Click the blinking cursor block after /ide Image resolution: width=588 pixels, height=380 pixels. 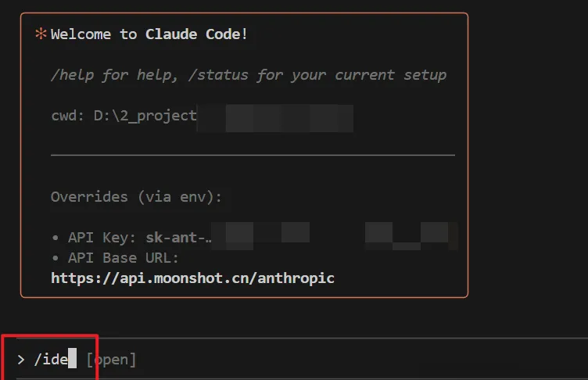(72, 360)
